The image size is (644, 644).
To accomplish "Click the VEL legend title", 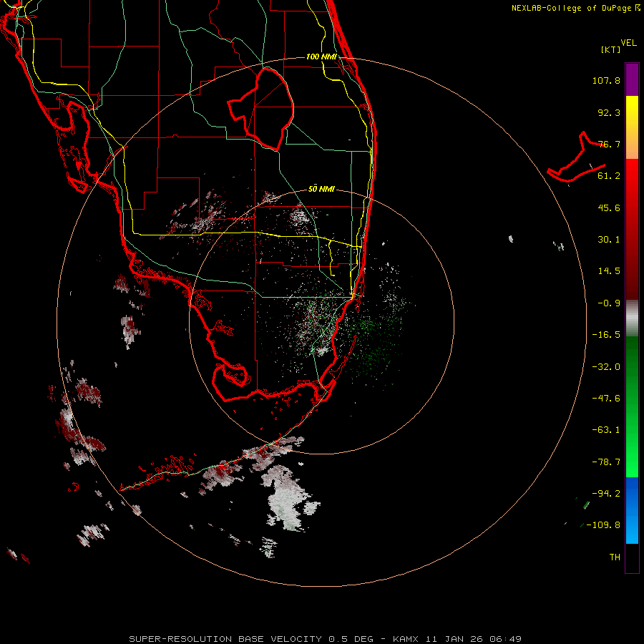I will pyautogui.click(x=628, y=43).
